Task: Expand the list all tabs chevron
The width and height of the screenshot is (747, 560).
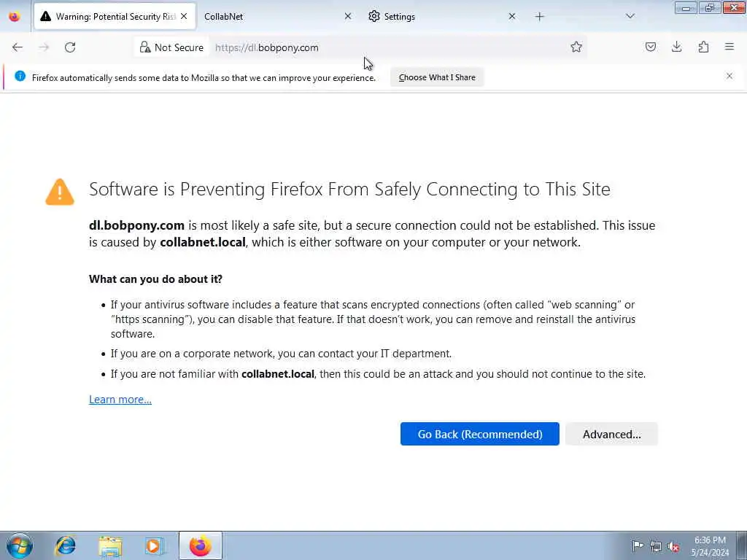Action: 630,16
